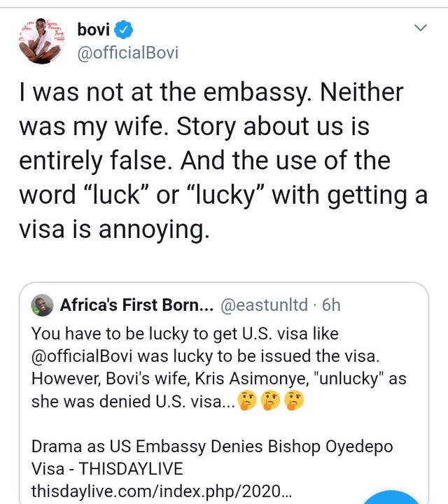Viewport: 448px width, 504px height.
Task: Open the tweet options chevron menu
Action: 421,29
